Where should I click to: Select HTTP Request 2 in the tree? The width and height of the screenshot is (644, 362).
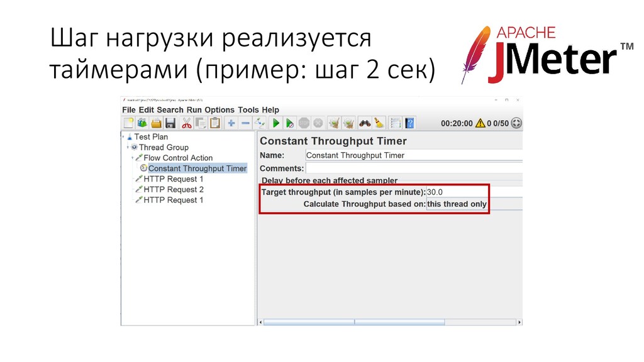click(174, 190)
